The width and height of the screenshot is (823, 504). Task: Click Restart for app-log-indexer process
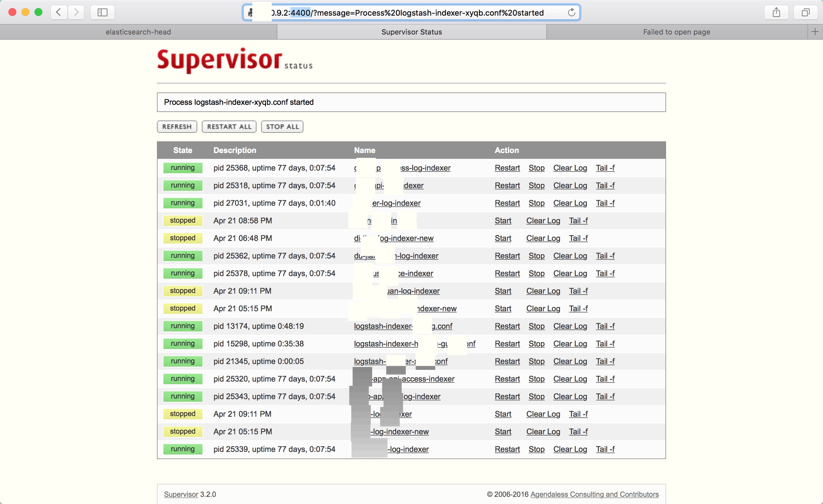(x=507, y=396)
